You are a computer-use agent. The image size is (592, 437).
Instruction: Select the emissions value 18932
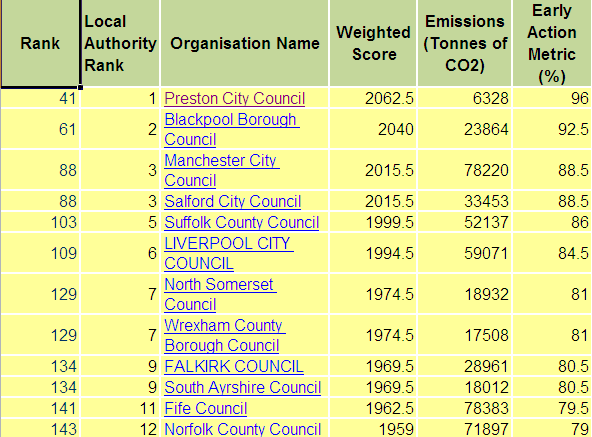coord(464,294)
